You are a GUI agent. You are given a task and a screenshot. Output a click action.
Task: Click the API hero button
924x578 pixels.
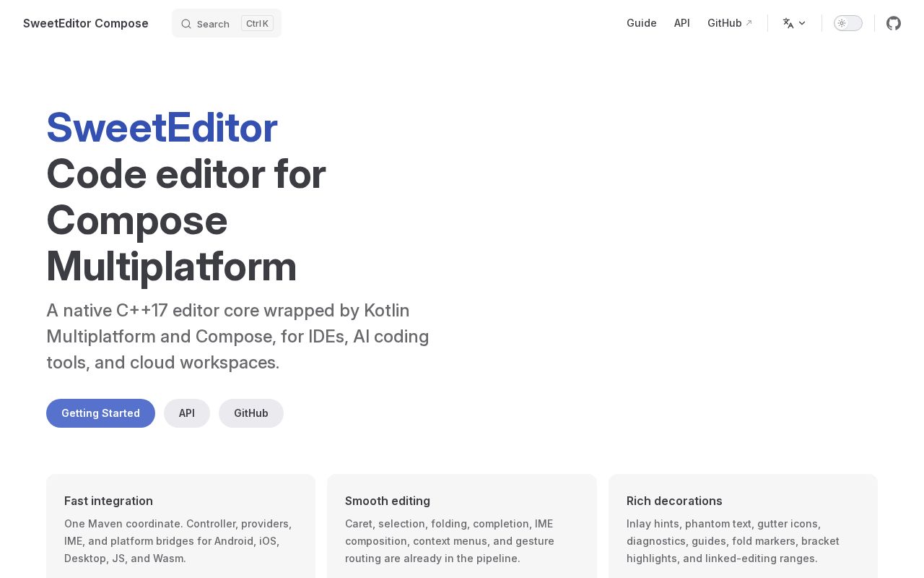tap(187, 413)
